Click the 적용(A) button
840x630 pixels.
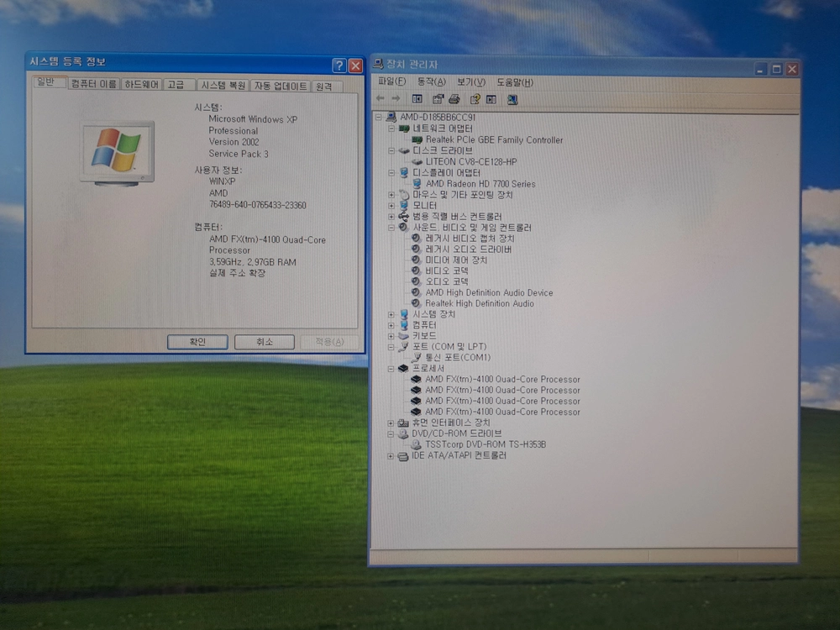coord(329,342)
